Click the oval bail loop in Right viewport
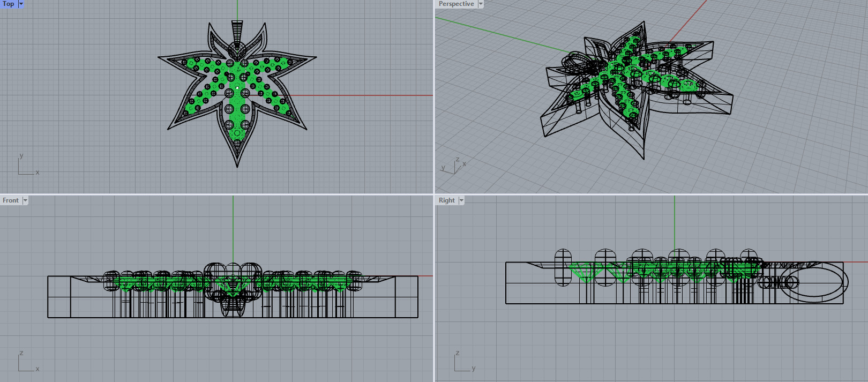The height and width of the screenshot is (382, 868). pyautogui.click(x=814, y=282)
